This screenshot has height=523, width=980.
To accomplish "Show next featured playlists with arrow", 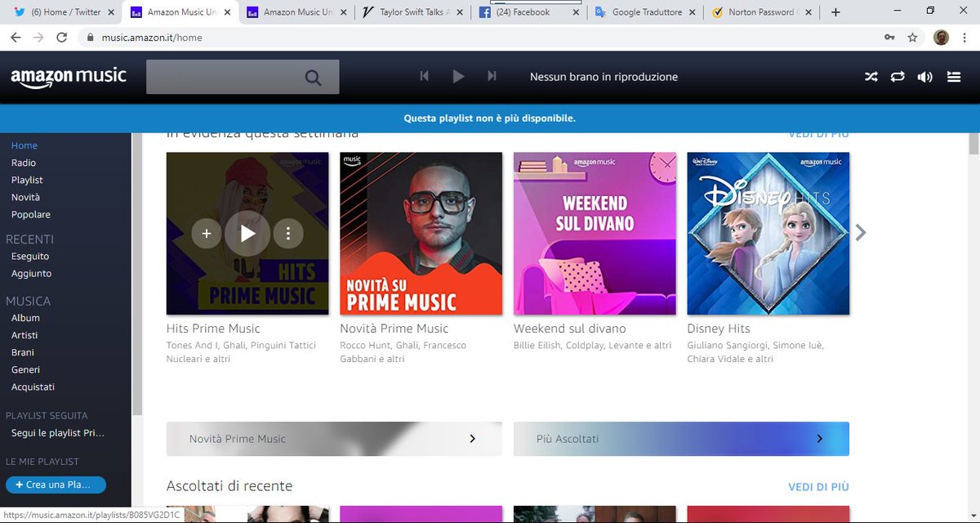I will [x=860, y=233].
